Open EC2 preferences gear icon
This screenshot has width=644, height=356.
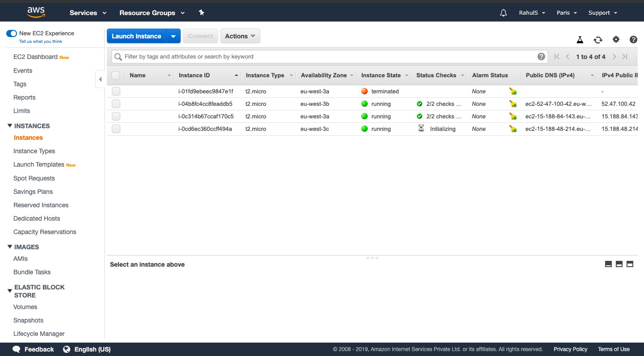(616, 40)
